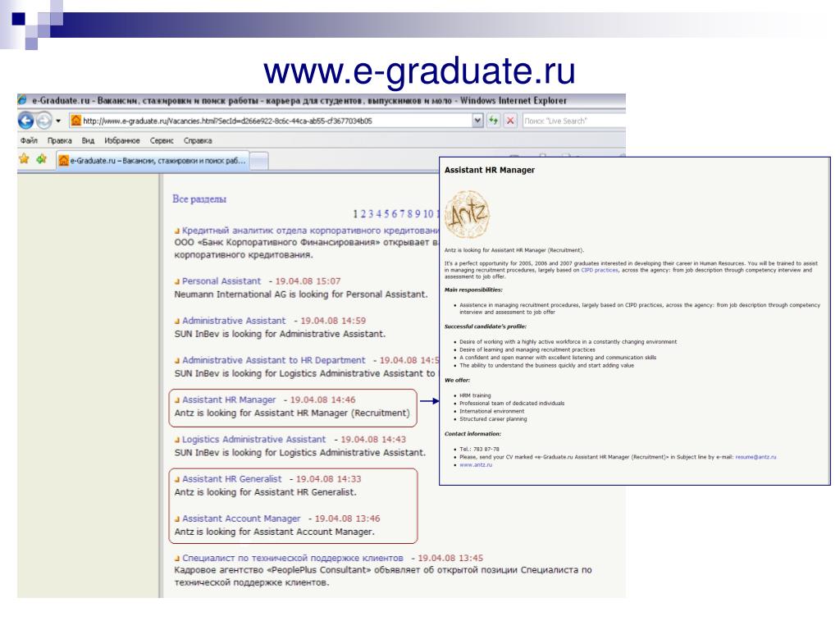
Task: Go to results page 5
Action: click(386, 214)
